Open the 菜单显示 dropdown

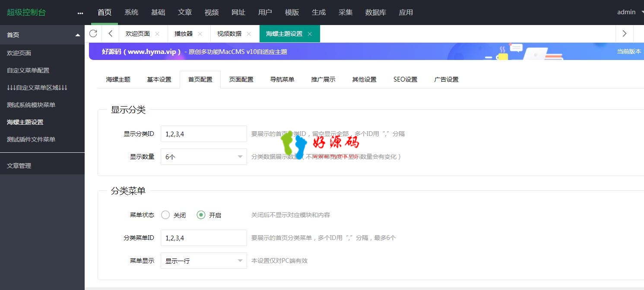[204, 261]
